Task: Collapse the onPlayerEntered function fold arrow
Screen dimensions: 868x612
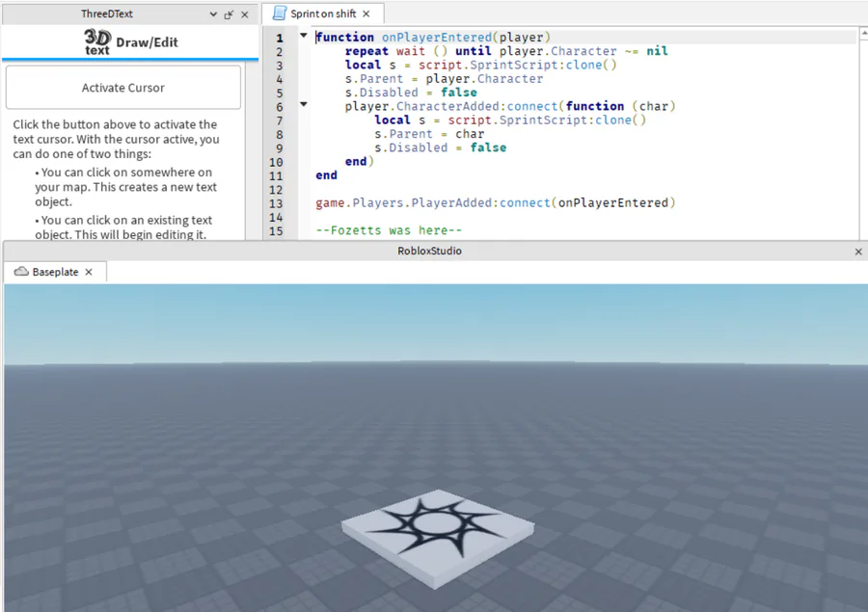Action: (304, 36)
